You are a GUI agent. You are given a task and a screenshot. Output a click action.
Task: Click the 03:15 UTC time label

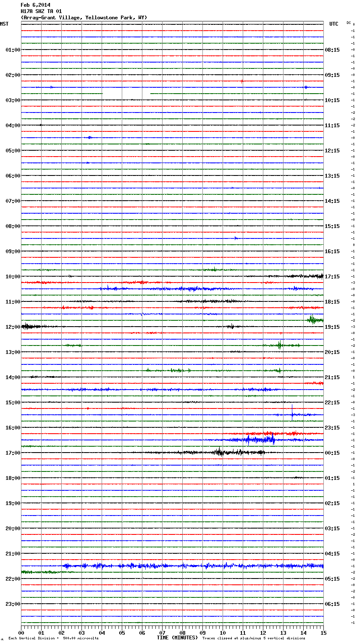pyautogui.click(x=332, y=529)
